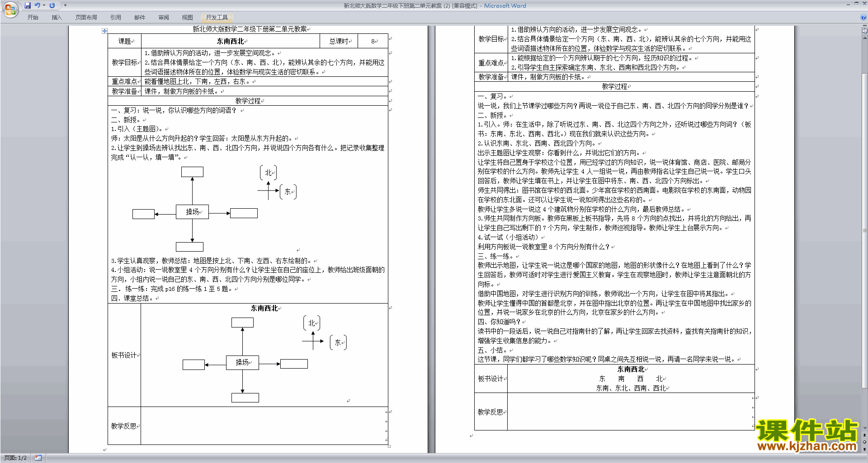Click the empty box left of upper 操场

tap(143, 214)
